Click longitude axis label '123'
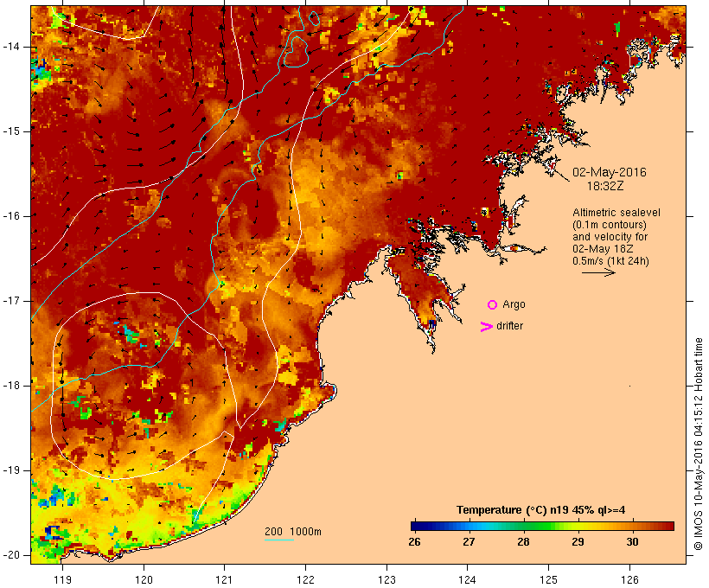This screenshot has width=709, height=588. (x=386, y=580)
